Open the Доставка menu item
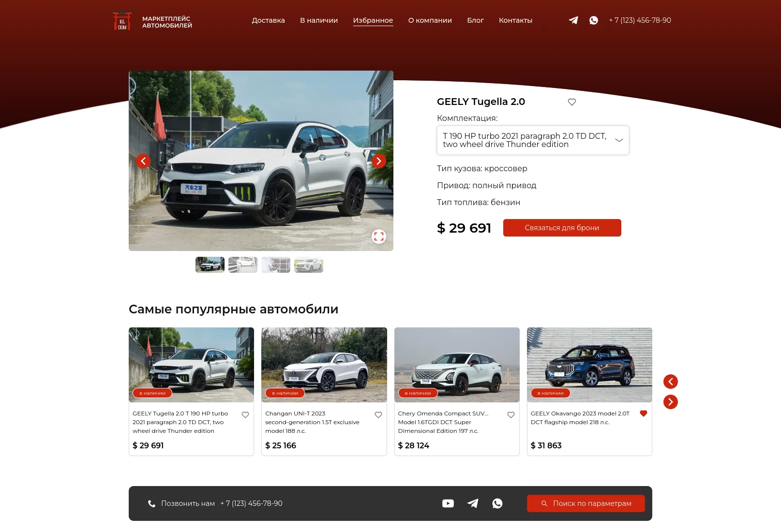The width and height of the screenshot is (781, 532). tap(269, 20)
